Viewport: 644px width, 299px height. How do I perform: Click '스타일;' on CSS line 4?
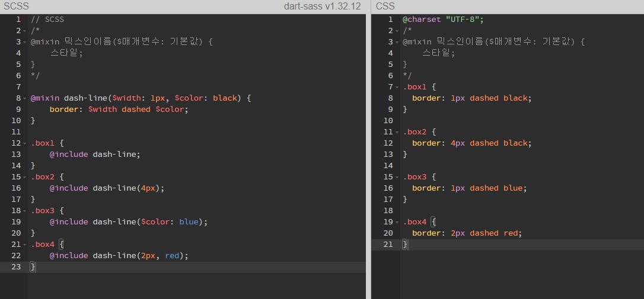[x=439, y=53]
